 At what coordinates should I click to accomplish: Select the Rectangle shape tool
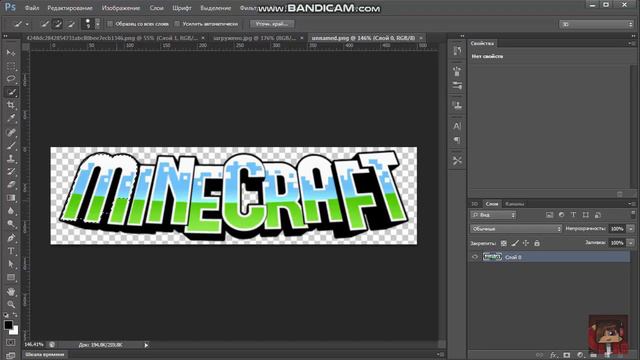click(x=11, y=278)
